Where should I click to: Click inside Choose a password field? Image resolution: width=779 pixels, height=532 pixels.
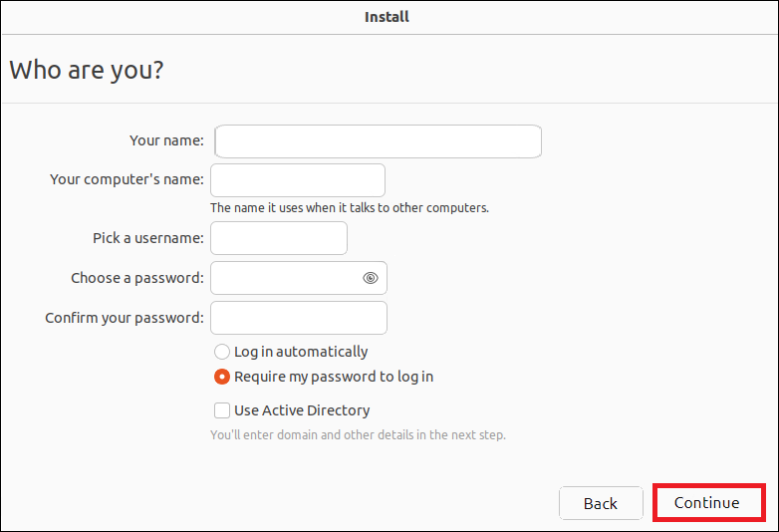(285, 278)
